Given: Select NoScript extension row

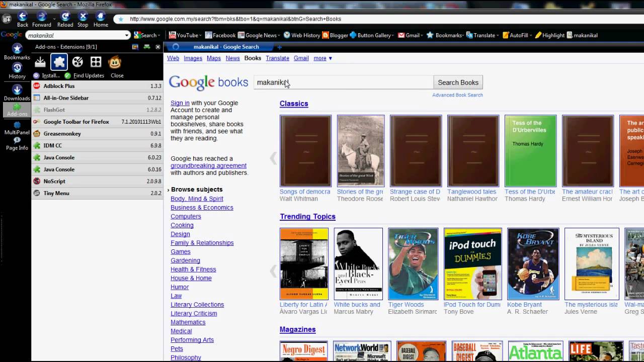Looking at the screenshot, I should pyautogui.click(x=97, y=181).
